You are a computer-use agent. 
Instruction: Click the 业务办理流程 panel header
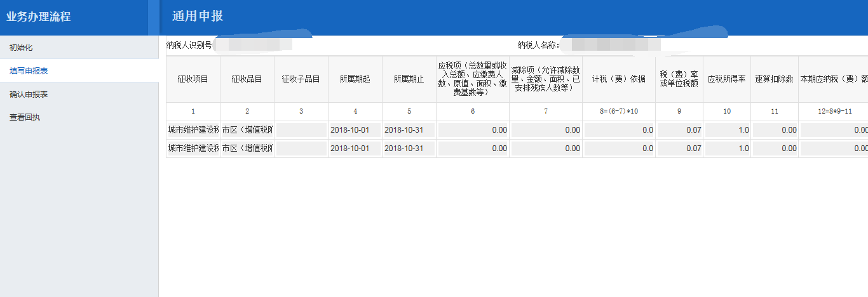(38, 17)
